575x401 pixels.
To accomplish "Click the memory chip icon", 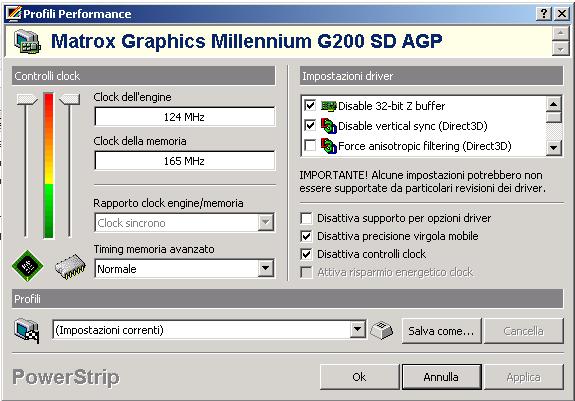I will click(70, 266).
